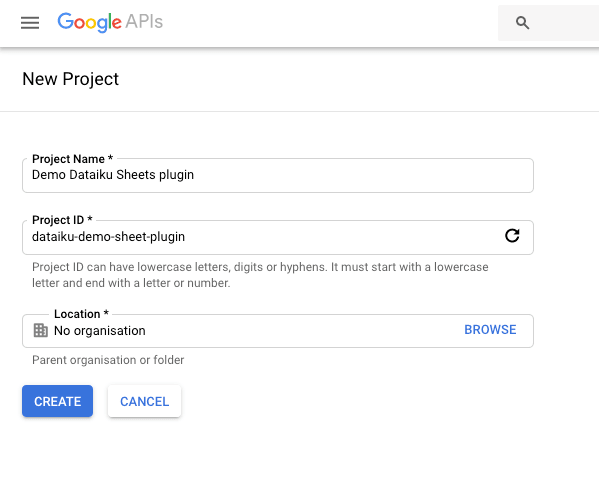The height and width of the screenshot is (488, 599).
Task: Click the 'Project Name *' field label
Action: [72, 159]
